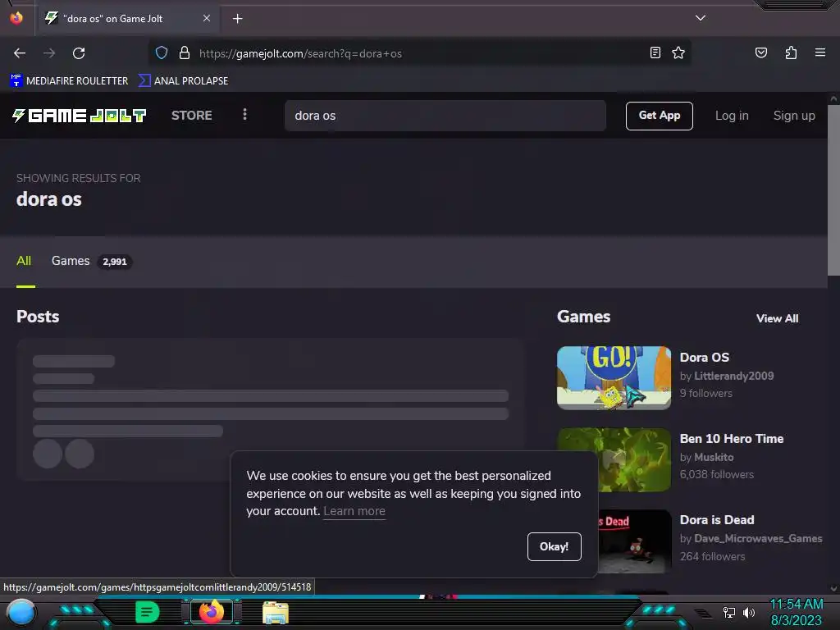
Task: Open the MEDIAFIRE ROULETTER bookmark
Action: point(69,81)
